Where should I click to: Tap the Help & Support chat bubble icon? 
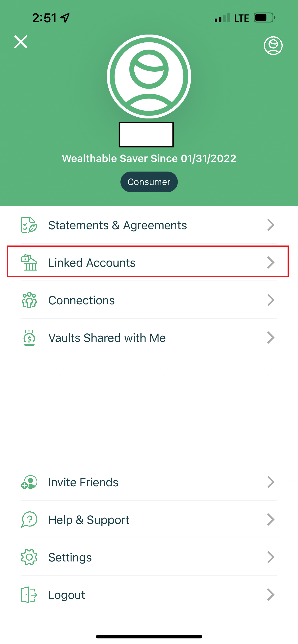click(29, 520)
